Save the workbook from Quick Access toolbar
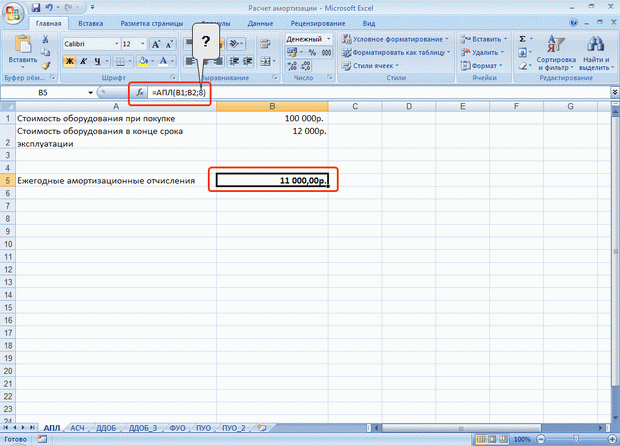Screen dimensions: 620x446 pos(36,8)
